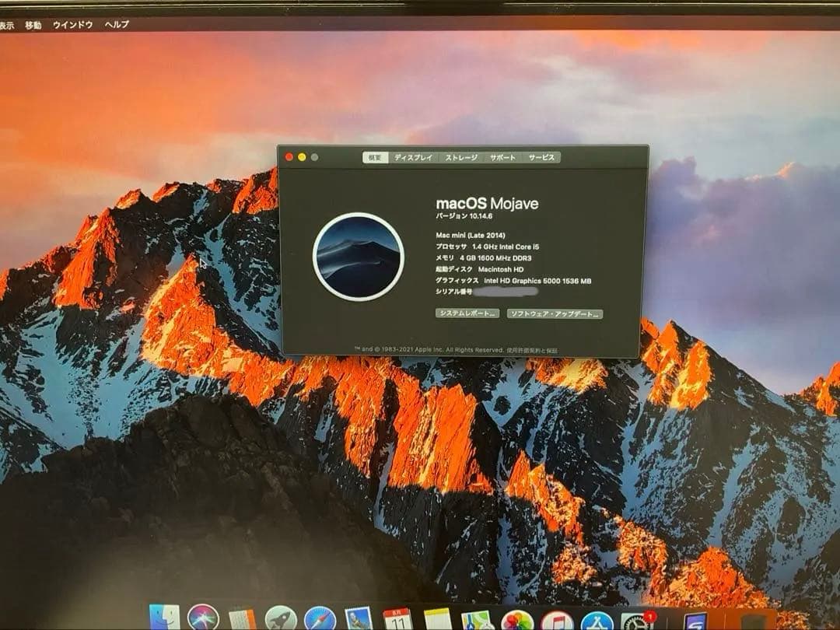Viewport: 840px width, 630px height.
Task: Open Launchpad from the Dock
Action: 280,617
